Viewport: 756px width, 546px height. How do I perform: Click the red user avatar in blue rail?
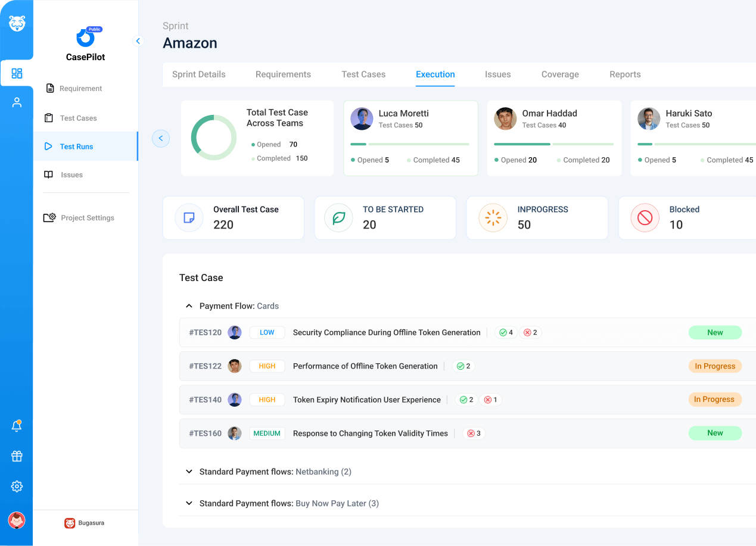(x=17, y=520)
